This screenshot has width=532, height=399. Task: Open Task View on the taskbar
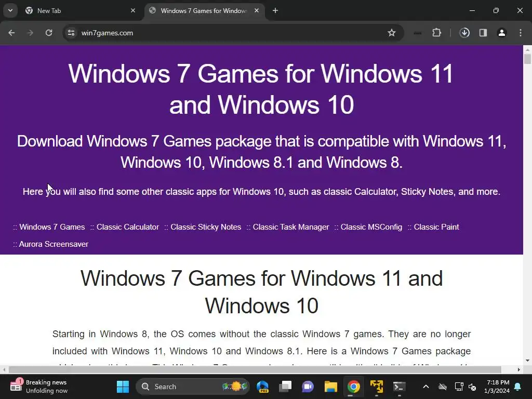pos(285,387)
